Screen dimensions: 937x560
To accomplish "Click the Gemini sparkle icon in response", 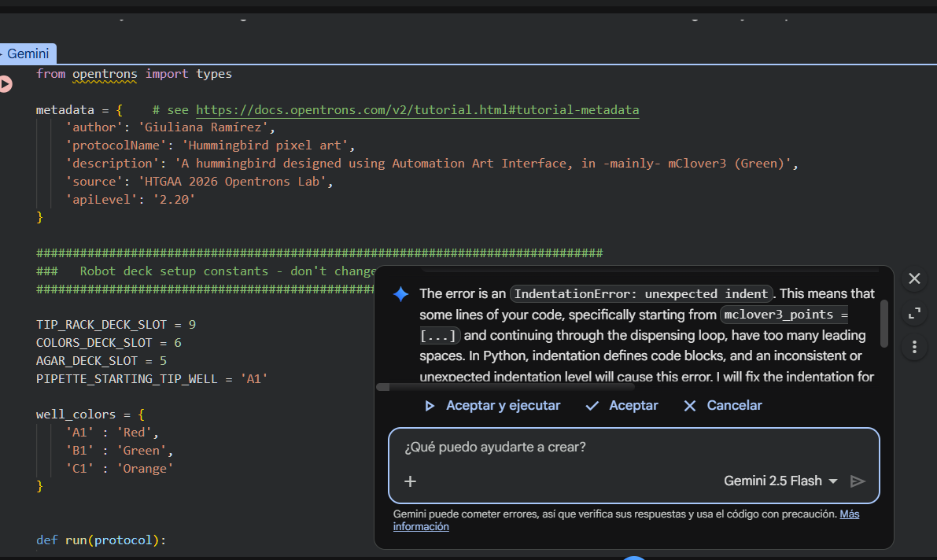I will [401, 294].
